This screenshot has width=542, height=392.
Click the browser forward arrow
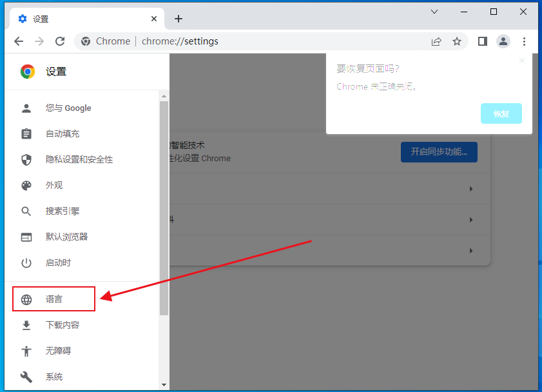[x=39, y=41]
